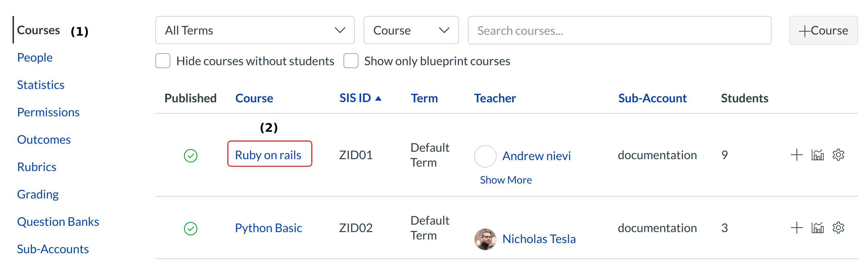Click the Search courses input field

click(x=619, y=30)
